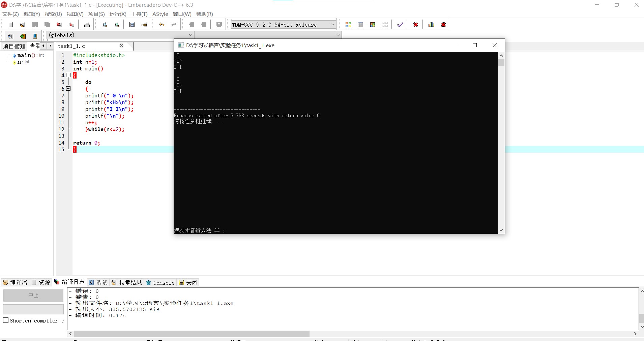
Task: Print the file using the printer icon
Action: click(x=87, y=25)
